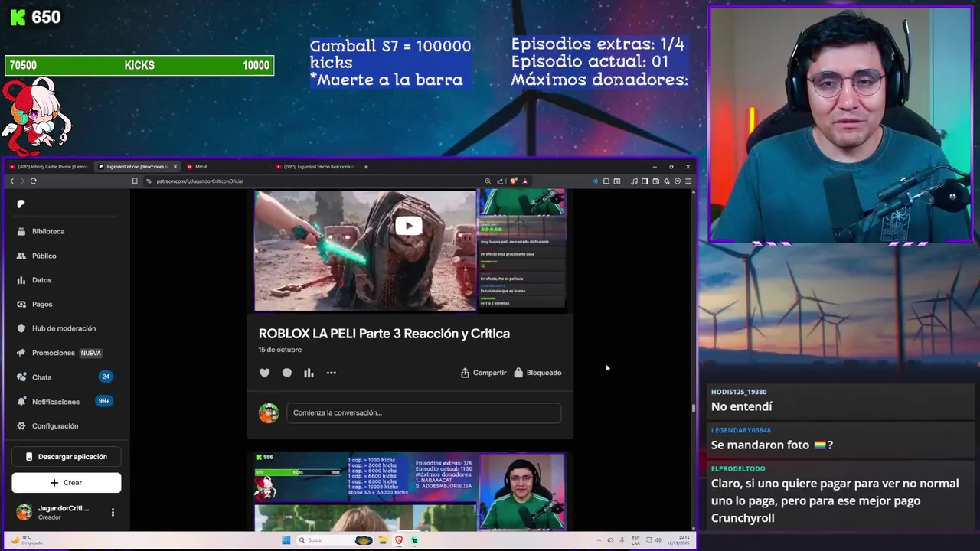The width and height of the screenshot is (980, 551).
Task: View stats of the ROBLOX LA PELI post
Action: pos(309,373)
